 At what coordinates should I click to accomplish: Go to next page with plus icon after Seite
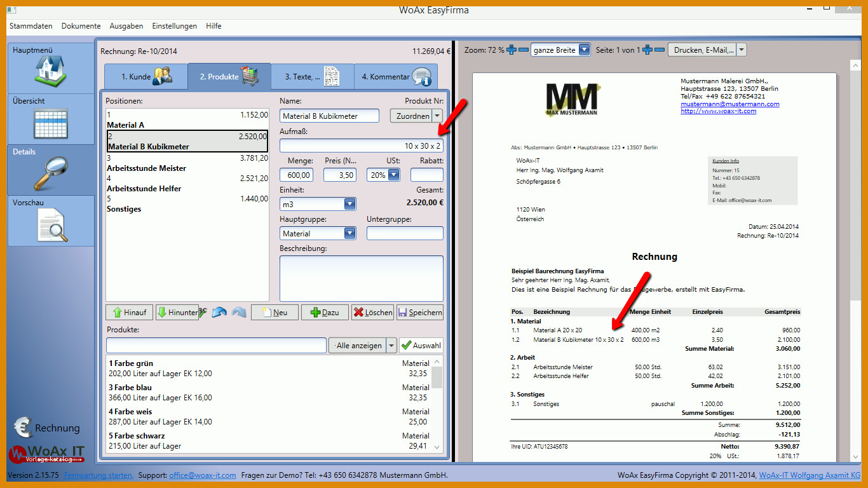[x=648, y=50]
